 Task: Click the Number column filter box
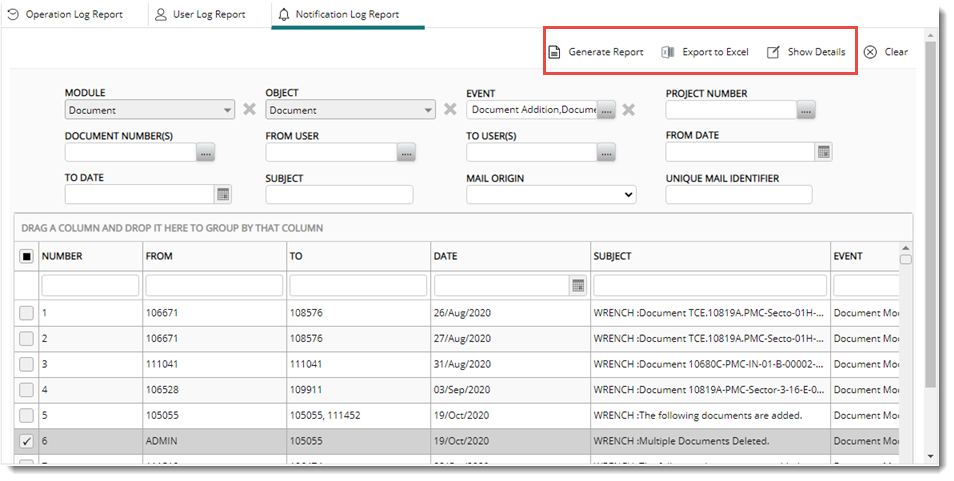90,285
